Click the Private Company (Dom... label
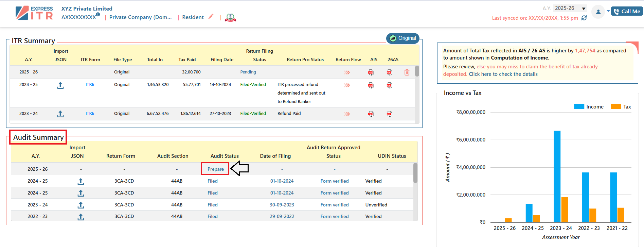 (x=141, y=17)
